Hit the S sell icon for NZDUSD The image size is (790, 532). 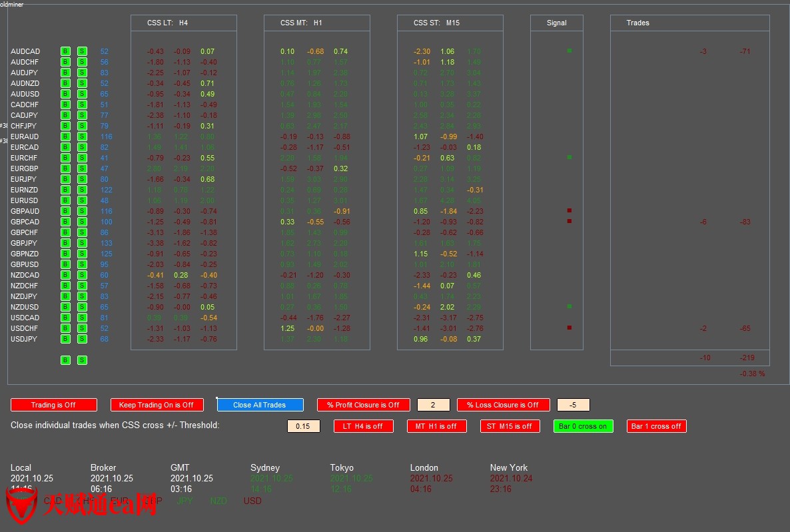(82, 307)
